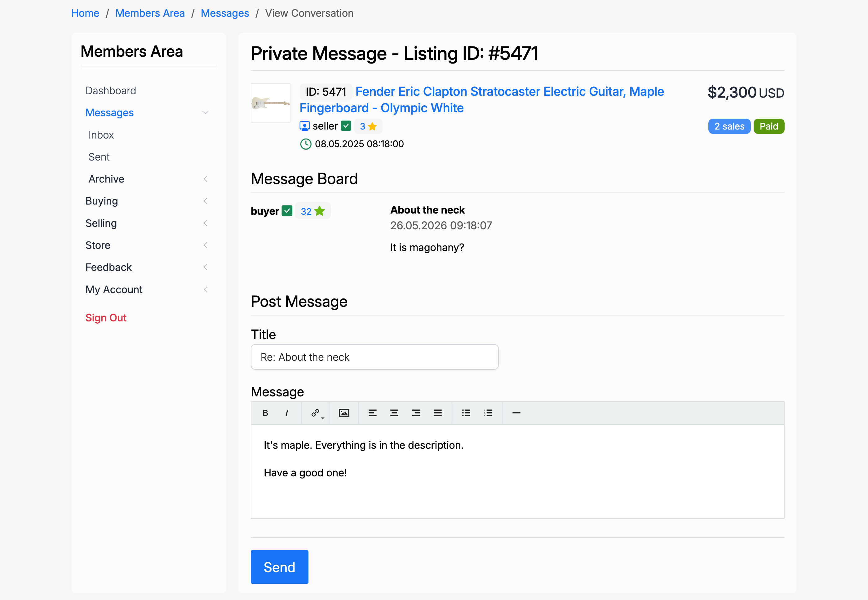868x600 pixels.
Task: Open the Buying menu item
Action: [102, 201]
